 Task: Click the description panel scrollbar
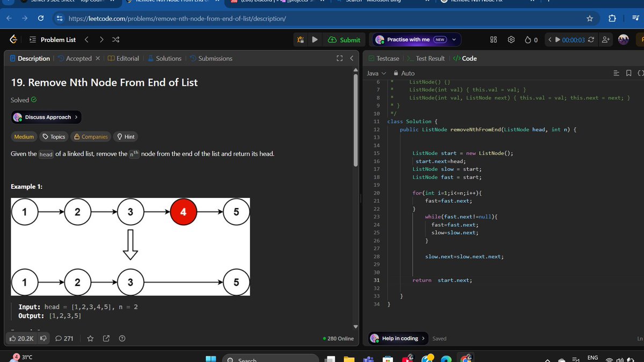355,121
